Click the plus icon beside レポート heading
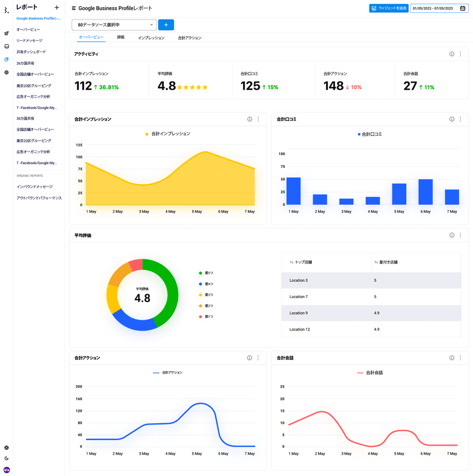Screen dimensions: 473x476 pyautogui.click(x=57, y=7)
